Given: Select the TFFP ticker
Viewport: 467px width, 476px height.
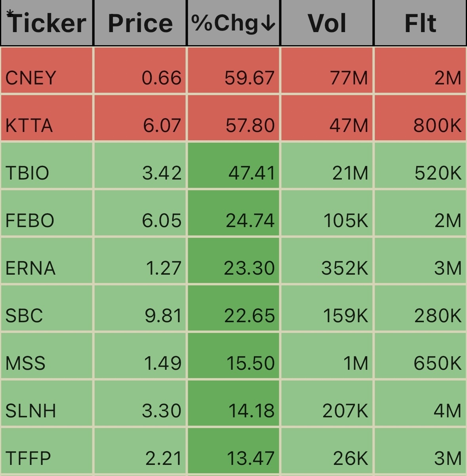Looking at the screenshot, I should [x=29, y=459].
